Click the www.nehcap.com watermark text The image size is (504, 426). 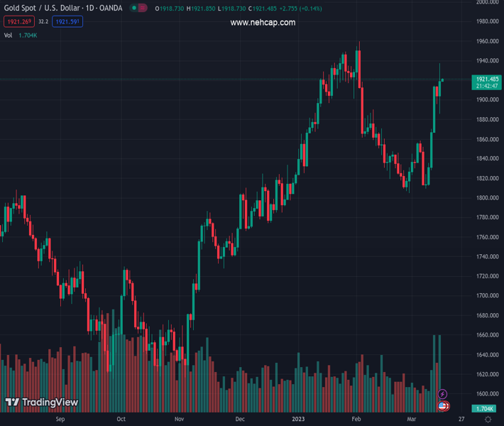tap(263, 23)
